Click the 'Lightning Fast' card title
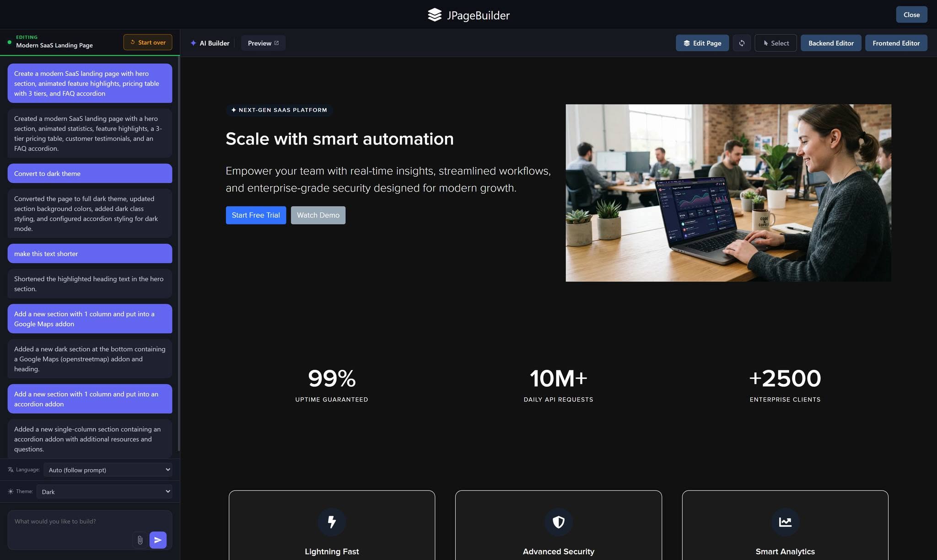937x560 pixels. point(332,551)
